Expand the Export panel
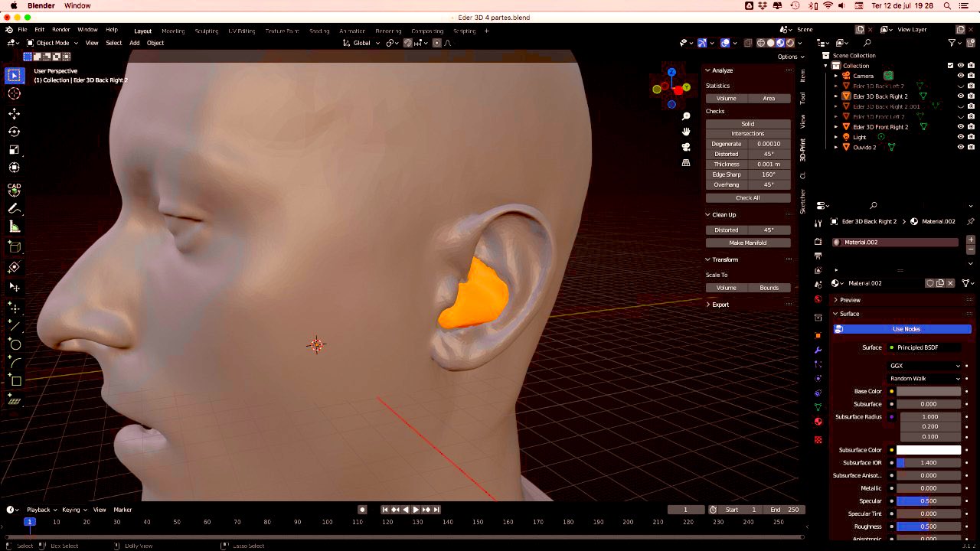 [x=708, y=305]
